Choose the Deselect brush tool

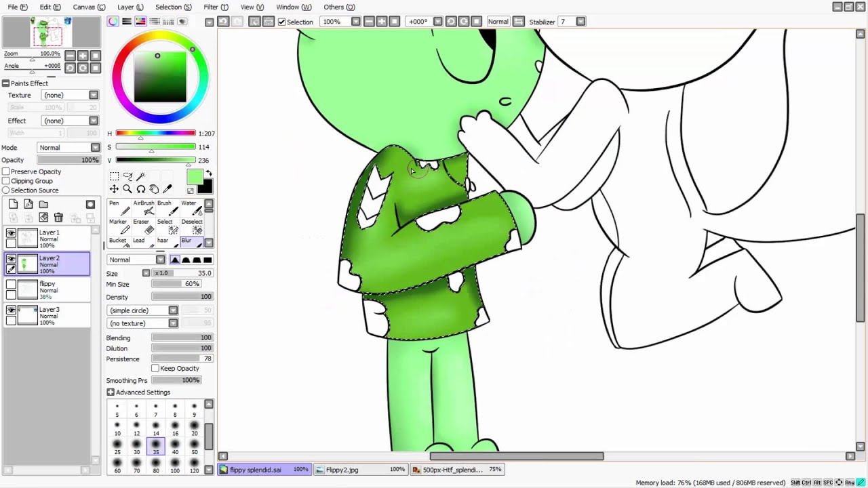pos(191,226)
